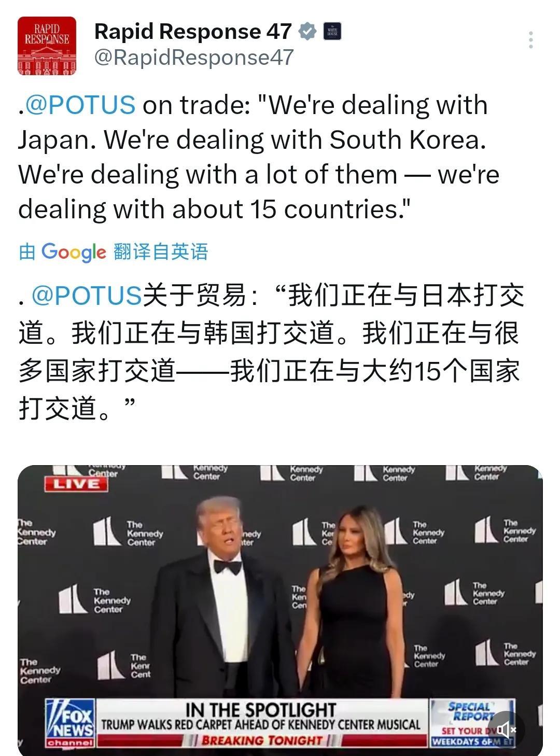The image size is (560, 756).
Task: Open the @RapidResponse47 handle
Action: pos(194,58)
